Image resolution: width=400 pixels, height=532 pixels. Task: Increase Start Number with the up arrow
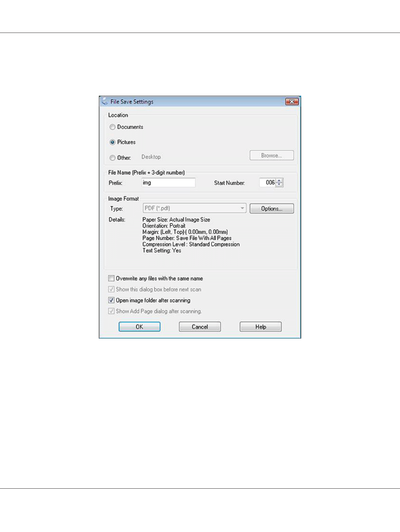[x=279, y=180]
